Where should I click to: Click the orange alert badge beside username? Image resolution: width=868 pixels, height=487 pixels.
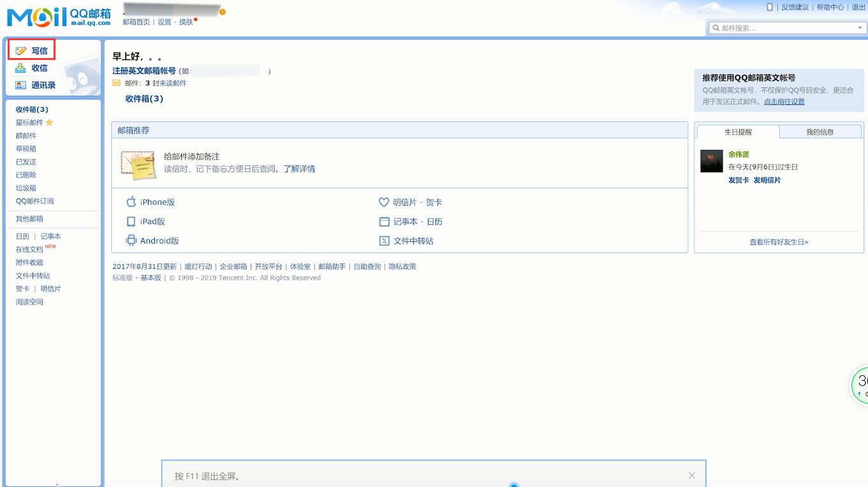pyautogui.click(x=222, y=11)
